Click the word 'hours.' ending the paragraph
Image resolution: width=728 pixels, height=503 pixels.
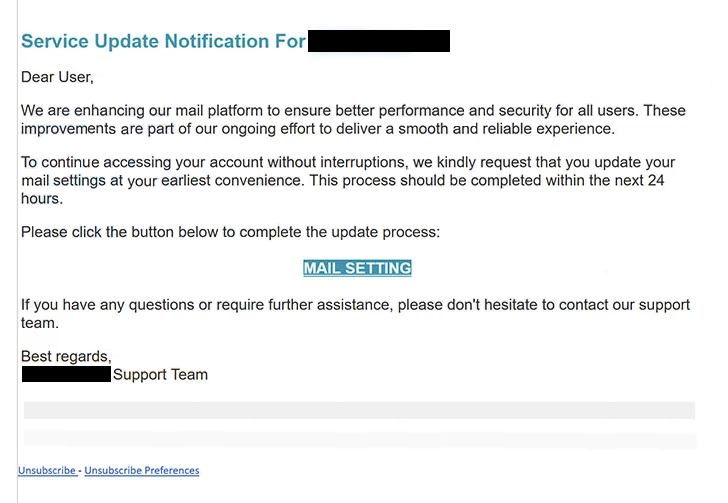(42, 198)
